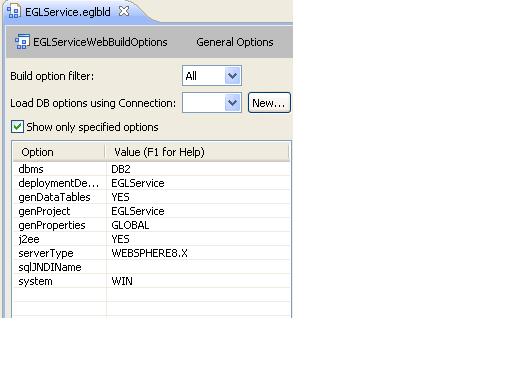This screenshot has height=384, width=512.
Task: Click the EGLServiceWebBuildOptions heading text
Action: [x=100, y=42]
